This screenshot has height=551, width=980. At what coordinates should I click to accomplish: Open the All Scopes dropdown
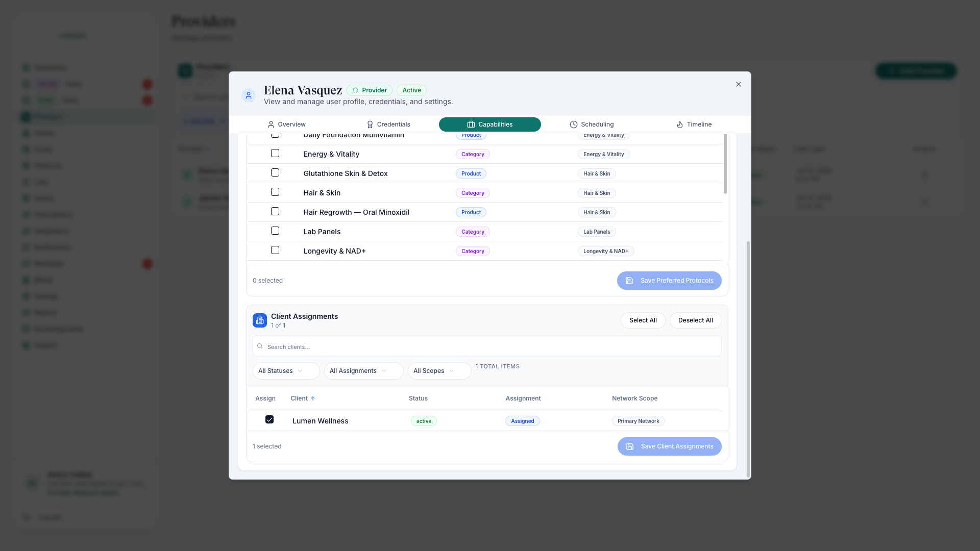pyautogui.click(x=439, y=371)
